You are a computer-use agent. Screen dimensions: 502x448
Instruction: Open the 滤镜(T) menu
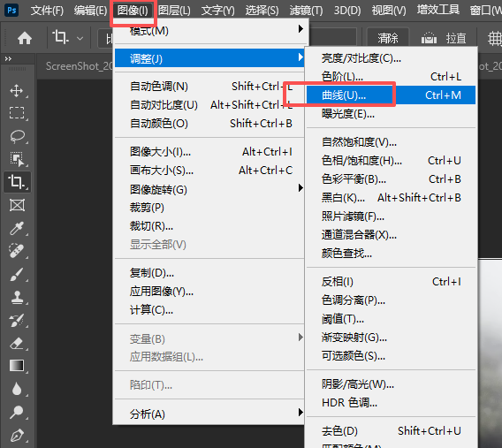(x=306, y=11)
